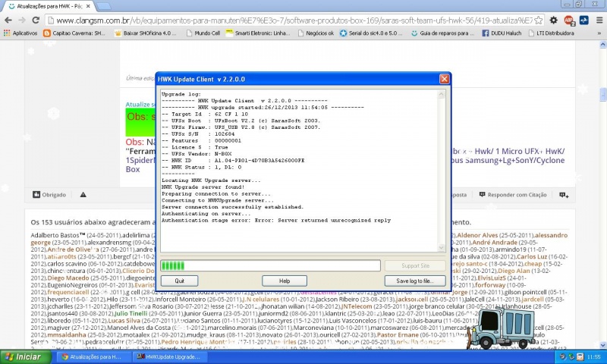The width and height of the screenshot is (607, 364).
Task: Close the HWK Update Client dialog
Action: click(x=444, y=79)
